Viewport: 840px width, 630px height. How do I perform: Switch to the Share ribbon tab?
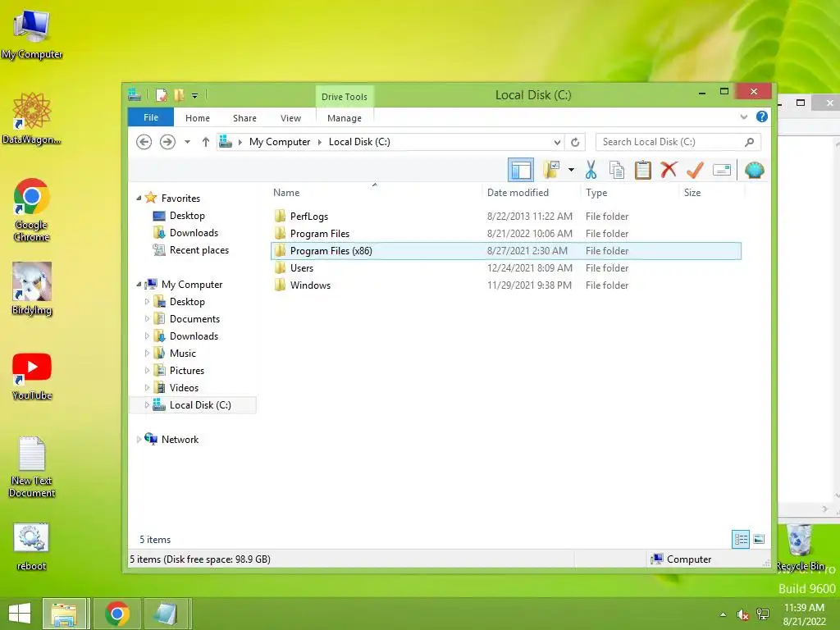(244, 118)
